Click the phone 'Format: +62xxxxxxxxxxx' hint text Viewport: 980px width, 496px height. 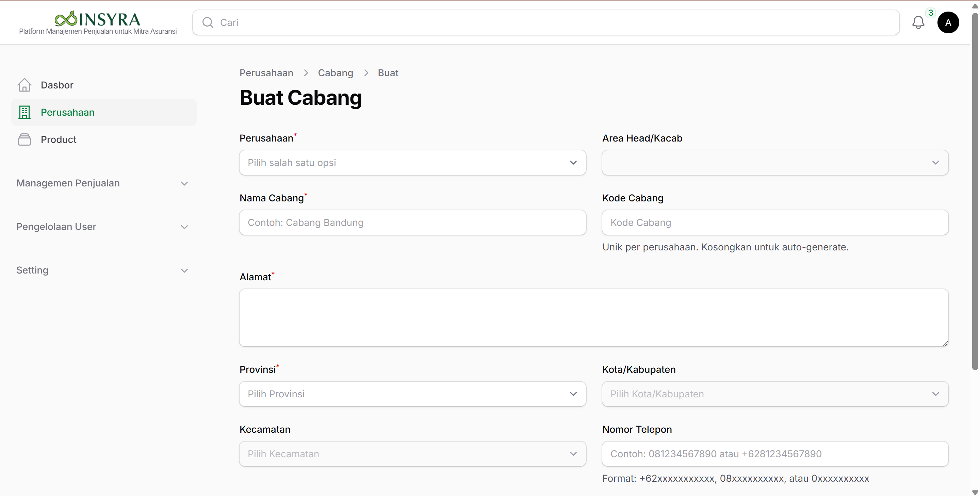736,478
